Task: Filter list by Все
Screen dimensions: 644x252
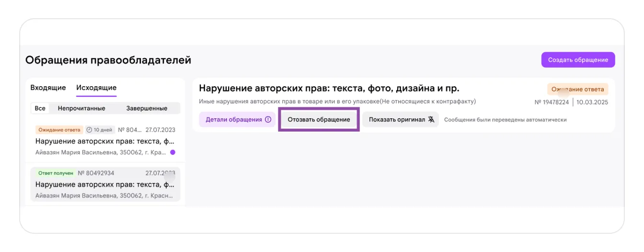Action: pos(40,108)
